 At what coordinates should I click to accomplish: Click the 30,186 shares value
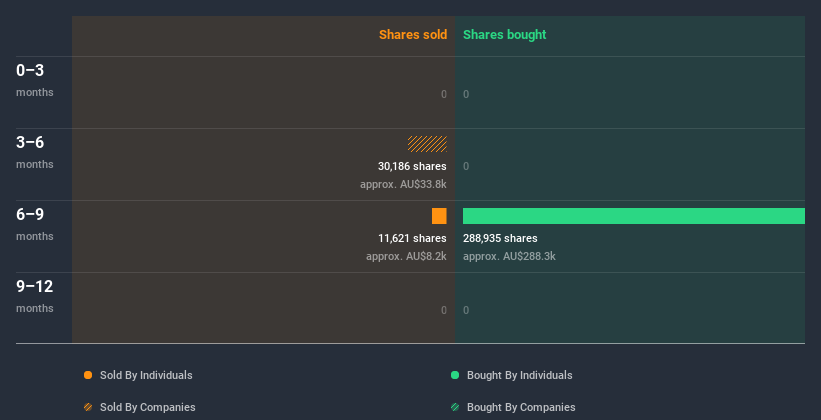(x=412, y=166)
